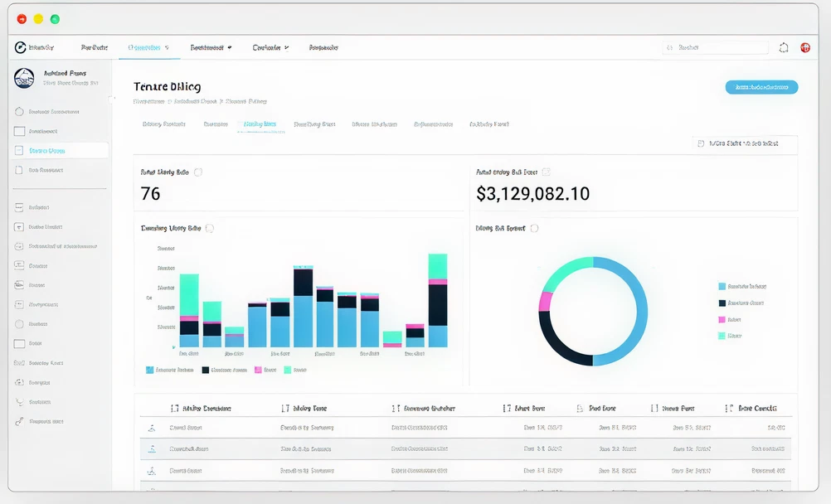
Task: Click into the search field in the top bar
Action: 717,48
